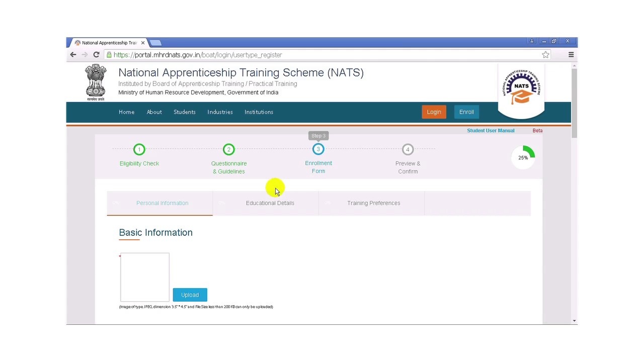Click the blue Upload button

pyautogui.click(x=190, y=295)
